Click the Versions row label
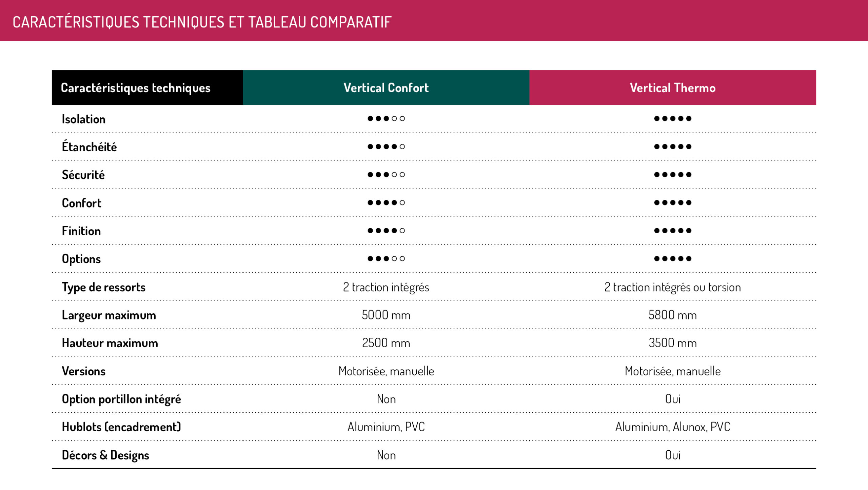Image resolution: width=868 pixels, height=490 pixels. pyautogui.click(x=83, y=371)
